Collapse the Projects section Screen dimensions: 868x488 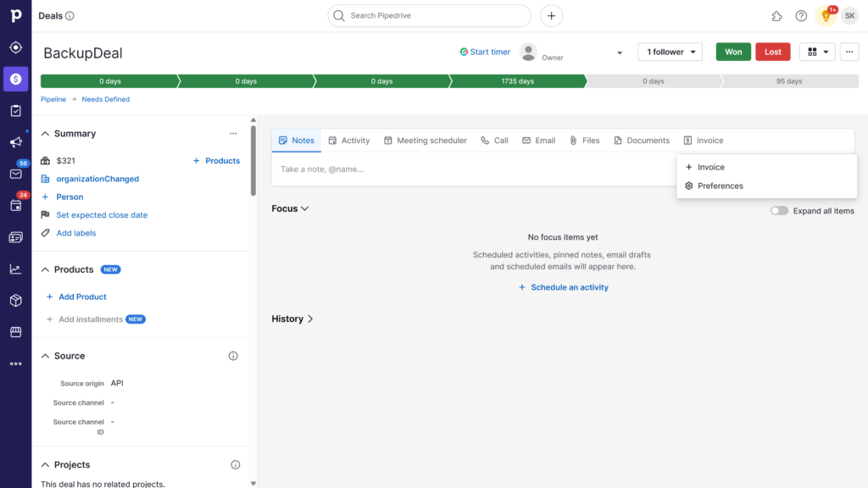click(x=45, y=465)
